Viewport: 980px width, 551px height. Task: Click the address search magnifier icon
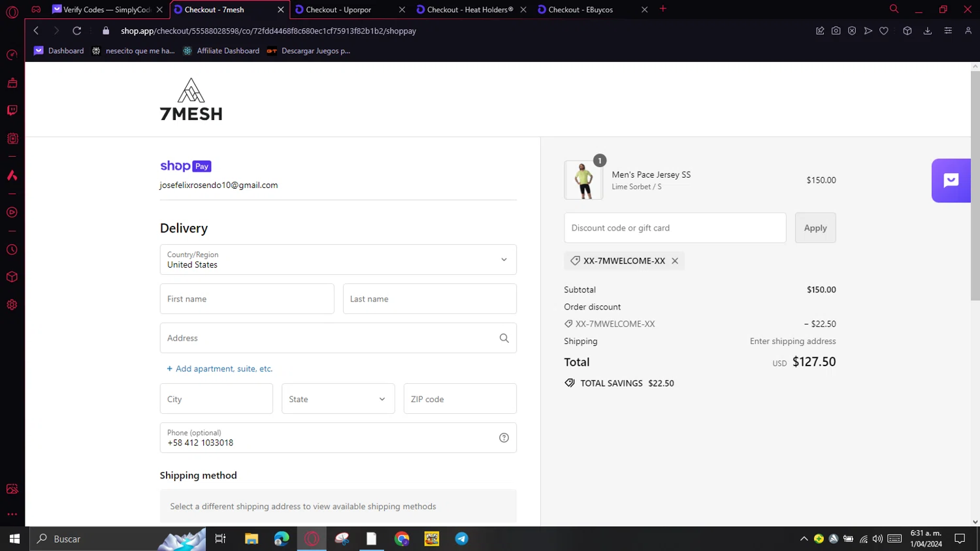(504, 338)
